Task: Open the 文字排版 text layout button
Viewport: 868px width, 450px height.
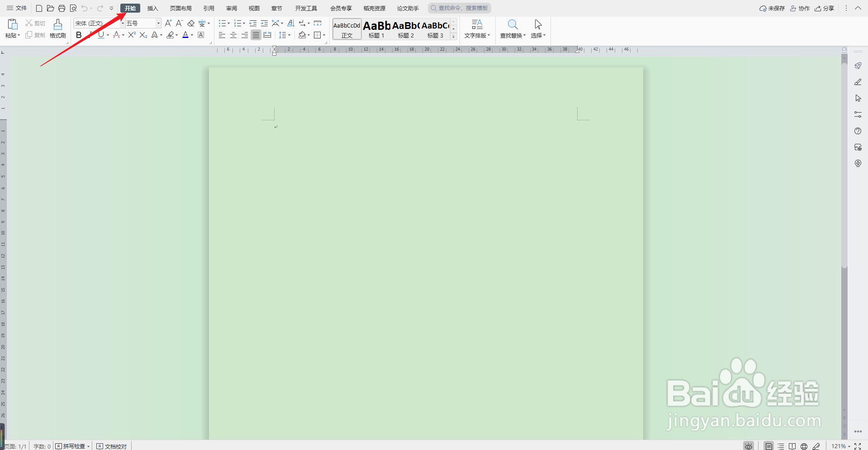Action: pos(477,28)
